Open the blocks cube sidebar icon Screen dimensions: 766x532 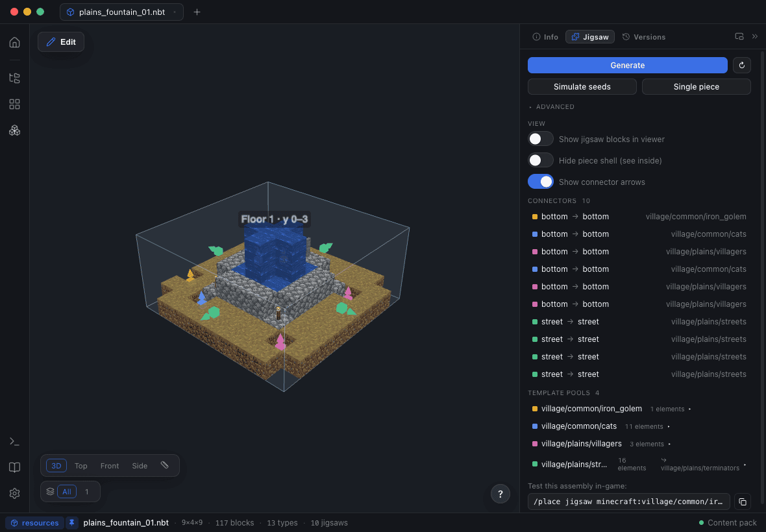tap(15, 130)
